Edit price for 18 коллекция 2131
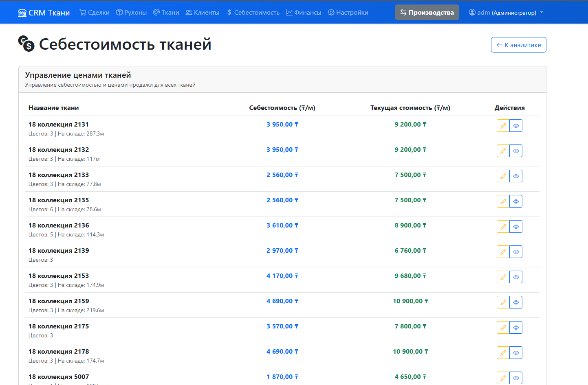 [x=503, y=126]
